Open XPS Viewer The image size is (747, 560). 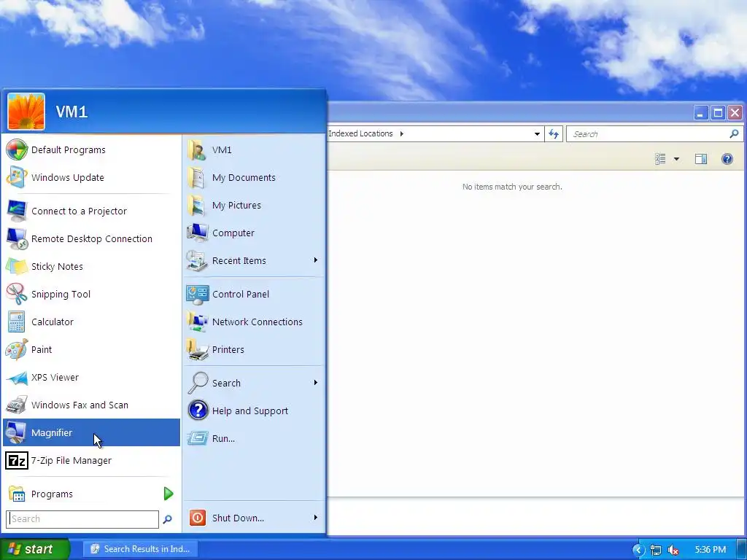[91, 377]
